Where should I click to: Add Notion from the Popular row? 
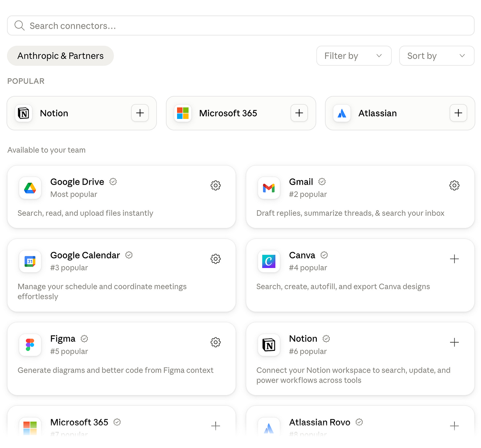(140, 113)
